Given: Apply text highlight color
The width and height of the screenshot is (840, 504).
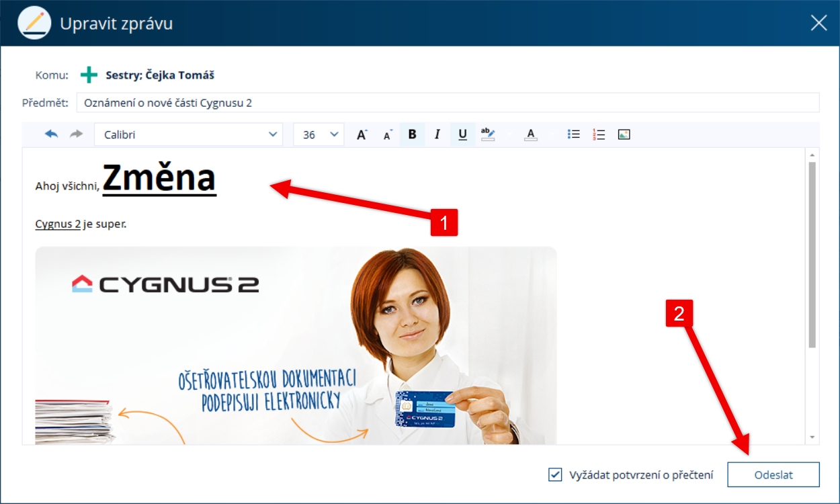Looking at the screenshot, I should [x=488, y=134].
